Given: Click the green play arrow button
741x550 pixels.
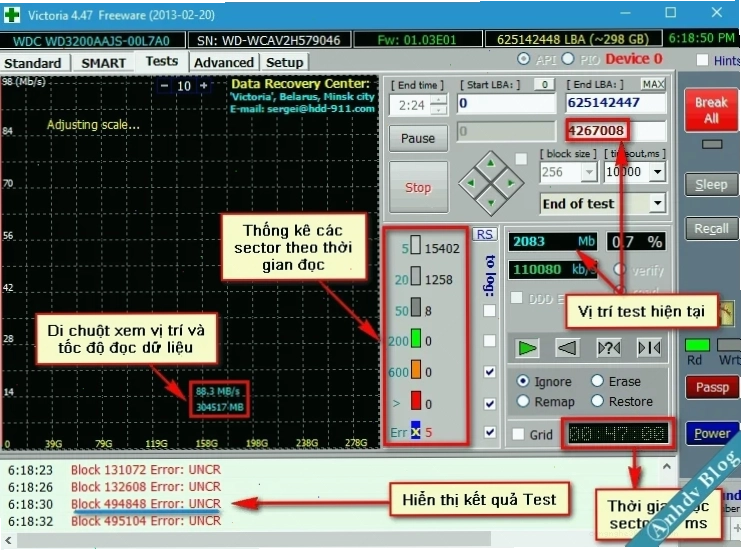Looking at the screenshot, I should 527,349.
